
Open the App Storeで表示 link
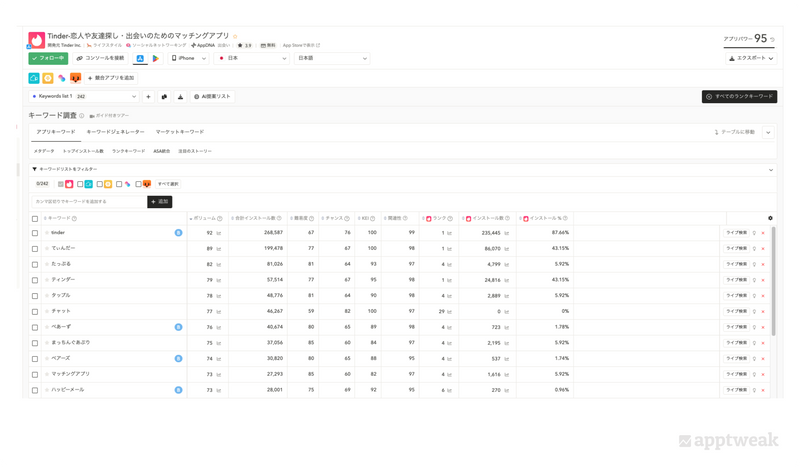pyautogui.click(x=301, y=45)
